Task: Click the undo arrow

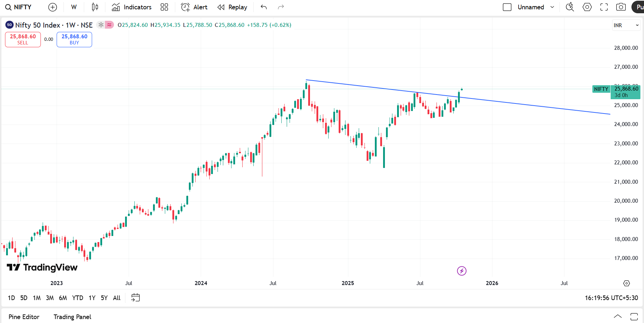Action: coord(264,7)
